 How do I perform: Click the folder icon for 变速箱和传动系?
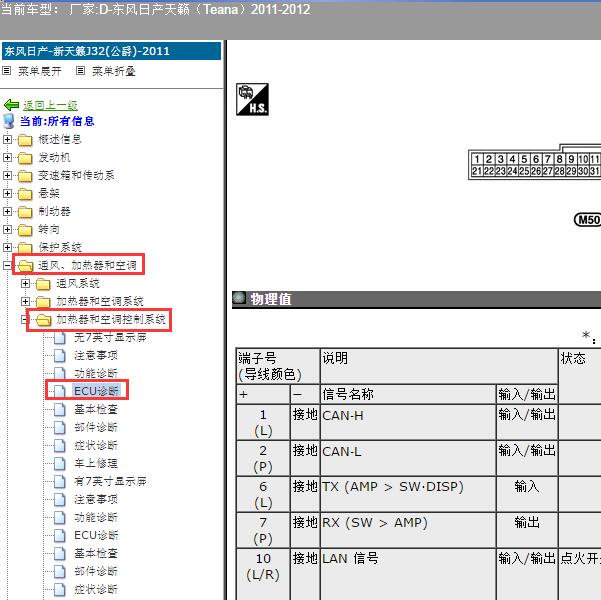25,176
